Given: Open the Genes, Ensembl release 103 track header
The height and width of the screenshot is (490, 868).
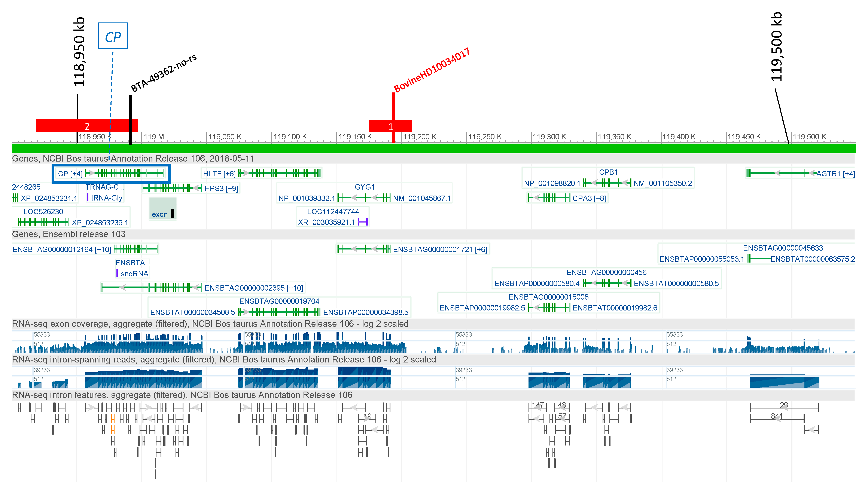Looking at the screenshot, I should click(69, 234).
